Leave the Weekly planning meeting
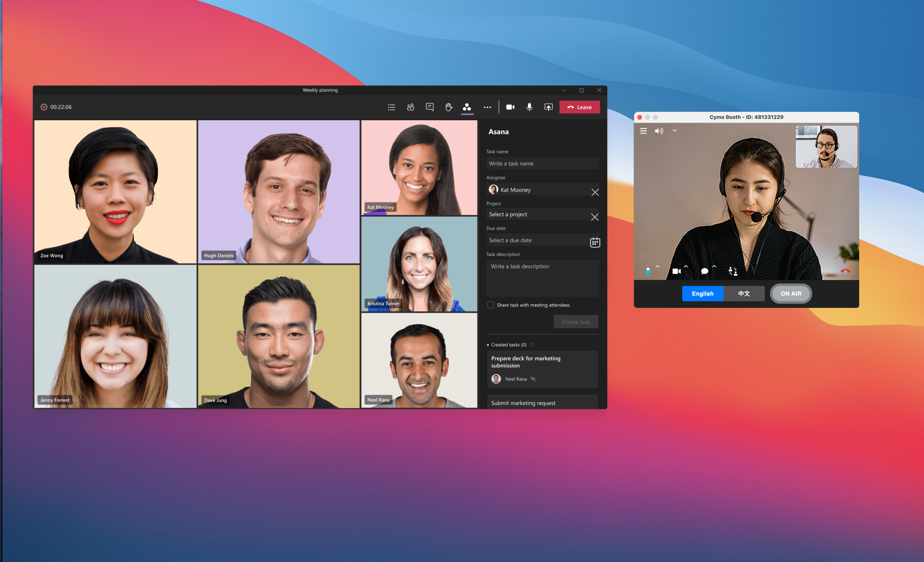The height and width of the screenshot is (562, 924). point(580,107)
